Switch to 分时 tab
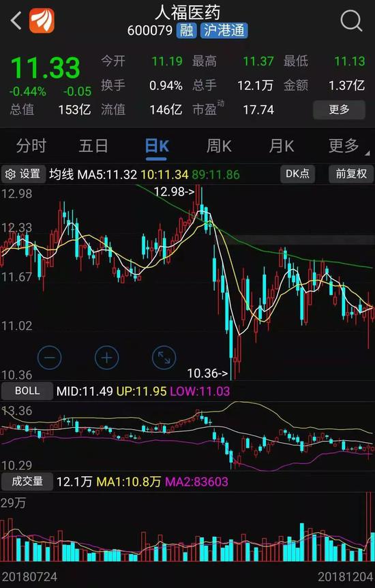Screen dimensions: 375x588 tap(31, 146)
